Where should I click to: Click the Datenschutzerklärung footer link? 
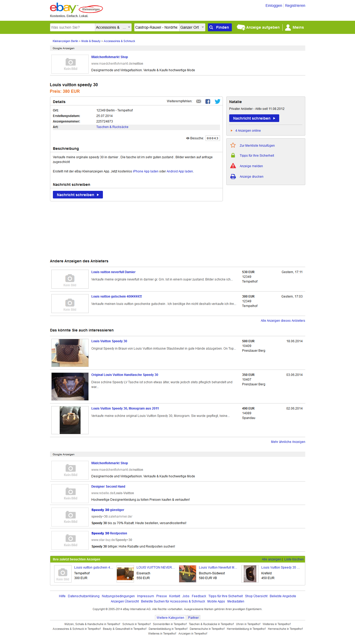pyautogui.click(x=84, y=596)
